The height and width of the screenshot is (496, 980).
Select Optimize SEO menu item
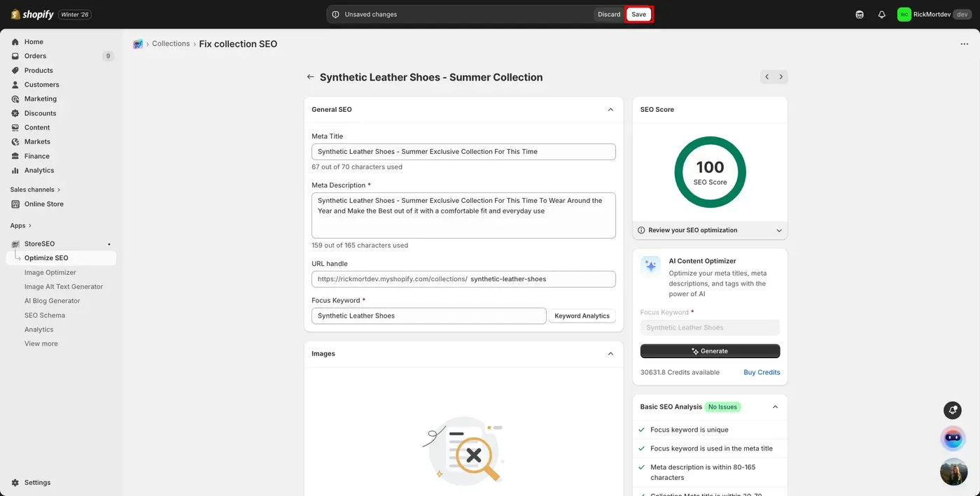click(61, 258)
